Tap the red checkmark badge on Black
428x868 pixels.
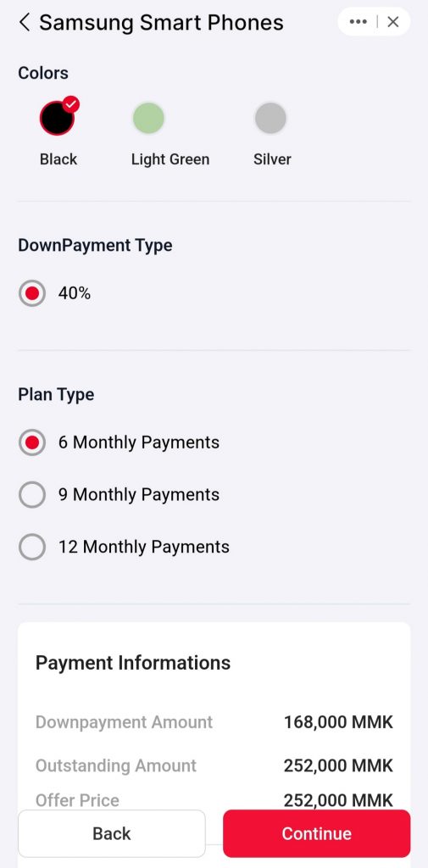click(x=71, y=103)
